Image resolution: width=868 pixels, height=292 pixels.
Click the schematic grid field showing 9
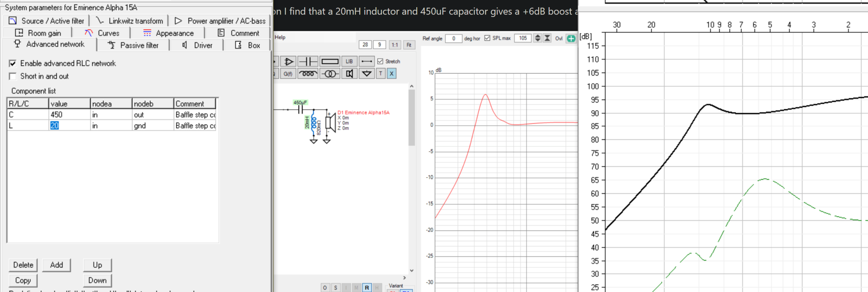(379, 44)
